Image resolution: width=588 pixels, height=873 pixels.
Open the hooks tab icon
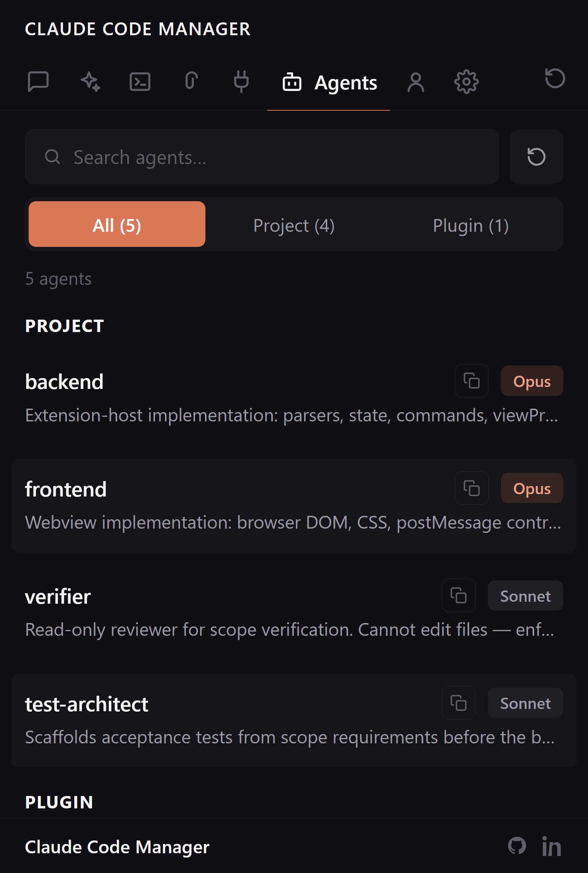pos(191,81)
